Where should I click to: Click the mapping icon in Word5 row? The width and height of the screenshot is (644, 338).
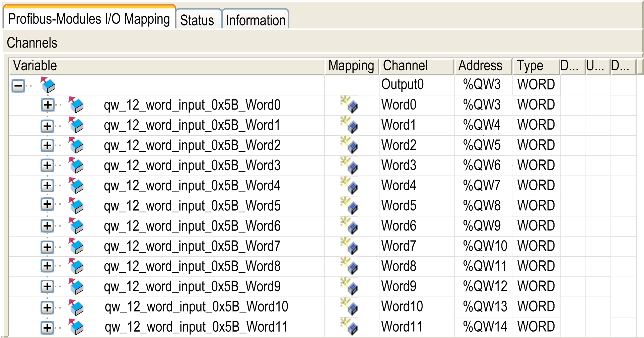[349, 205]
